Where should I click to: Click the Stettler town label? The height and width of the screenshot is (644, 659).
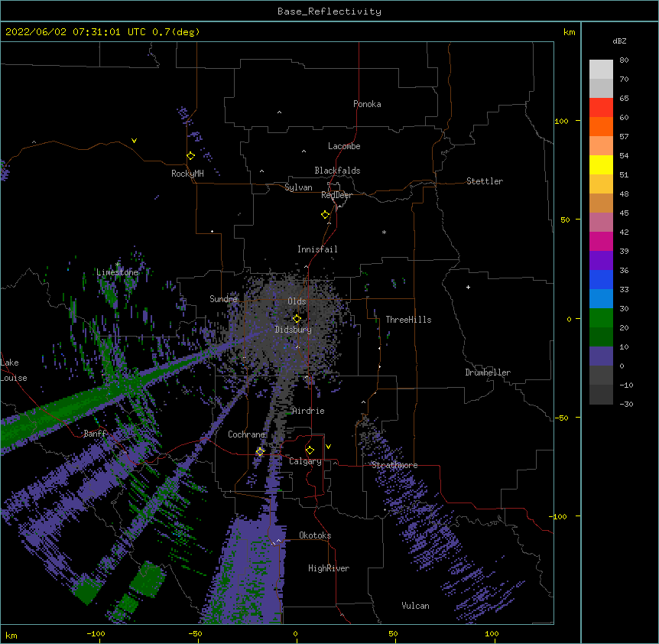click(x=484, y=181)
